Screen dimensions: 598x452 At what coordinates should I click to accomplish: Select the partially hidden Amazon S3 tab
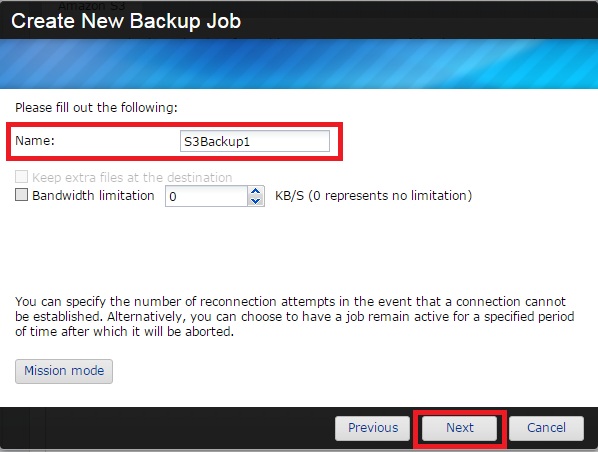(92, 5)
